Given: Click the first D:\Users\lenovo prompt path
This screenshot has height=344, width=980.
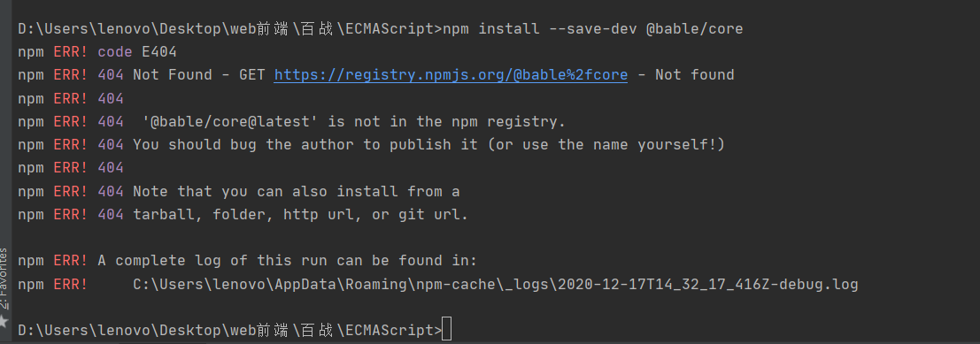Looking at the screenshot, I should (x=230, y=28).
